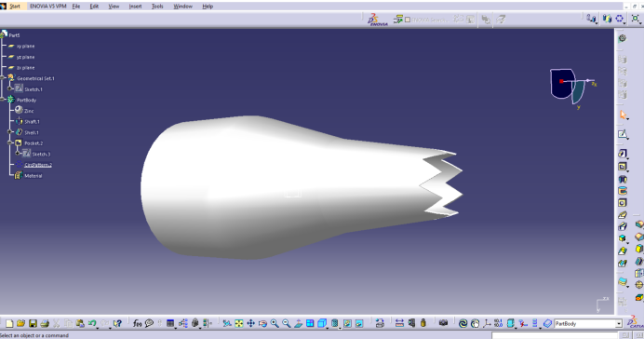This screenshot has height=339, width=644.
Task: Click the command input field in status bar
Action: (x=556, y=335)
